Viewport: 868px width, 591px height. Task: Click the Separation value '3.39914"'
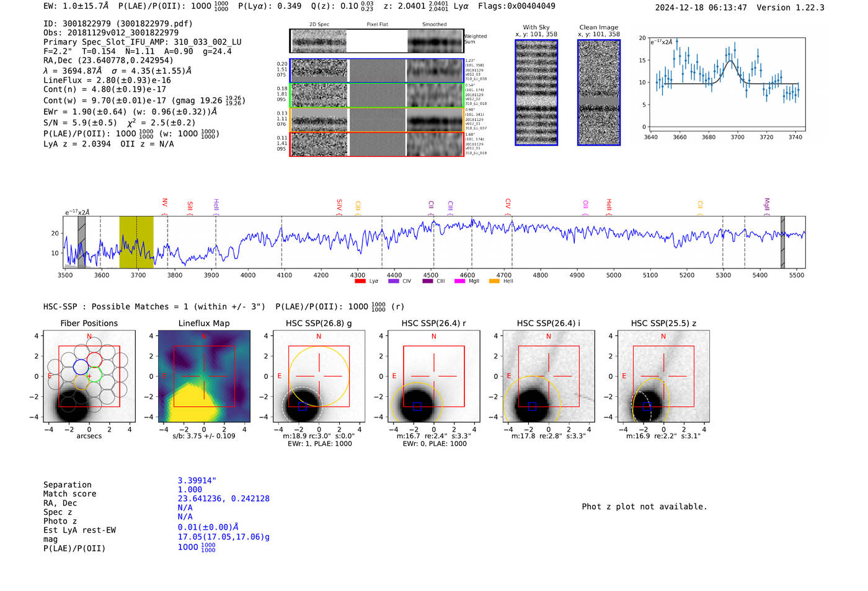pos(197,481)
